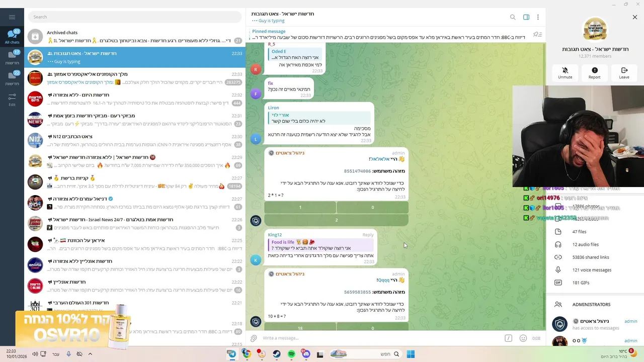Image resolution: width=644 pixels, height=362 pixels.
Task: Click the Edit folders icon
Action: pos(12,99)
